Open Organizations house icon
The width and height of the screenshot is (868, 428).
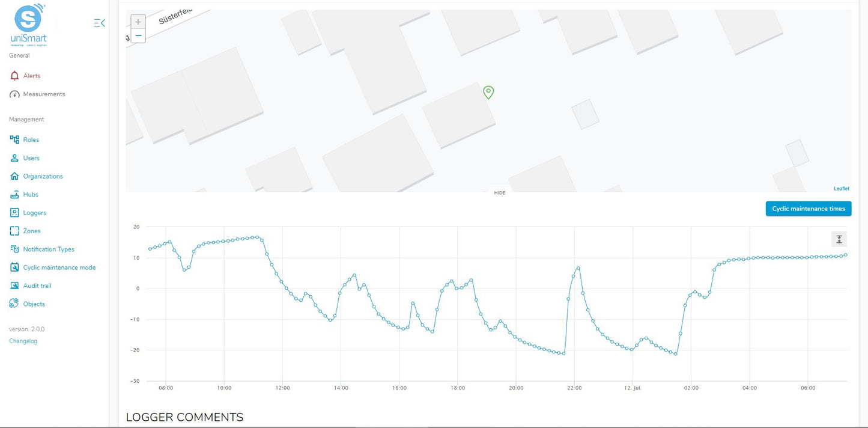(15, 176)
